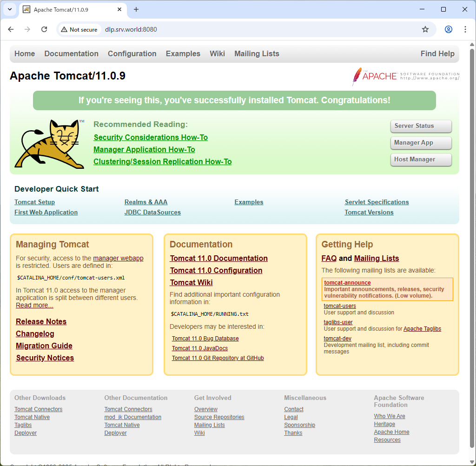Open the tomcat-announce mailing list
Image resolution: width=476 pixels, height=466 pixels.
tap(347, 282)
